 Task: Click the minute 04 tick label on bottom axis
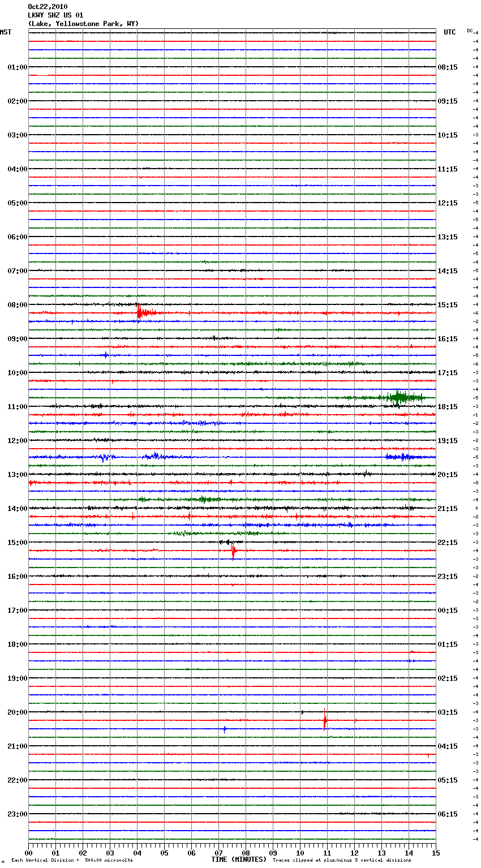point(137,853)
